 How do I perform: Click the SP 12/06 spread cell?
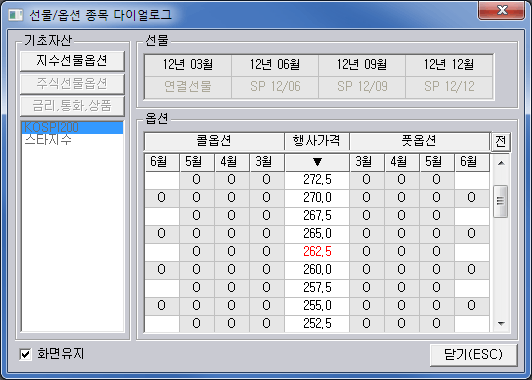point(275,87)
